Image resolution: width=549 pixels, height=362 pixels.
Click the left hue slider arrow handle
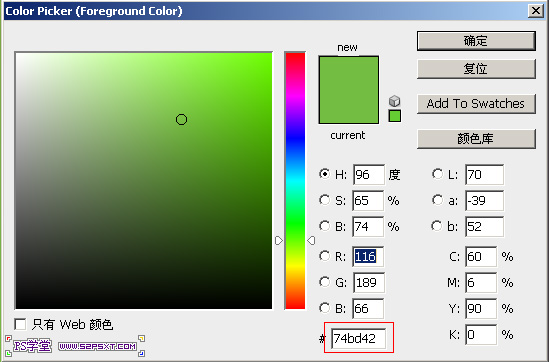(279, 241)
